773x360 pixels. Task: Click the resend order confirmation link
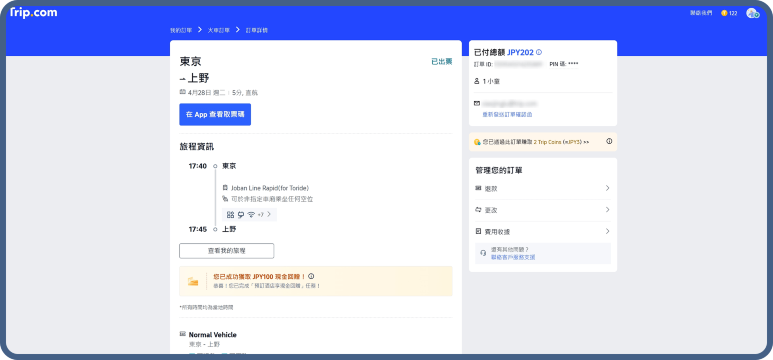(507, 114)
